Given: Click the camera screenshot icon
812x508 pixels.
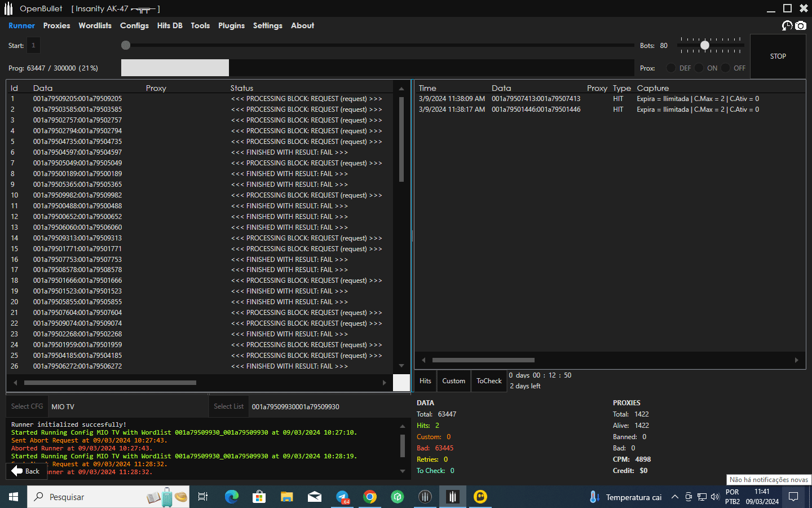Looking at the screenshot, I should 801,25.
